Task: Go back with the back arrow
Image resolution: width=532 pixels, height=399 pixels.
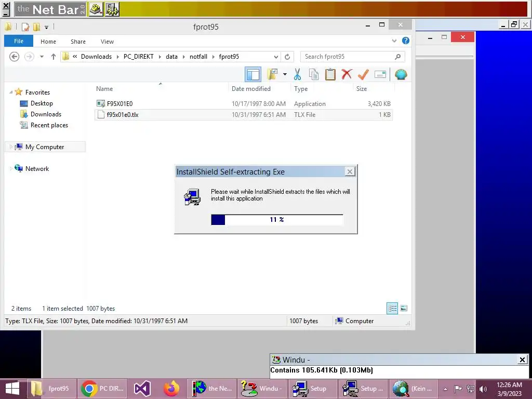Action: point(14,56)
